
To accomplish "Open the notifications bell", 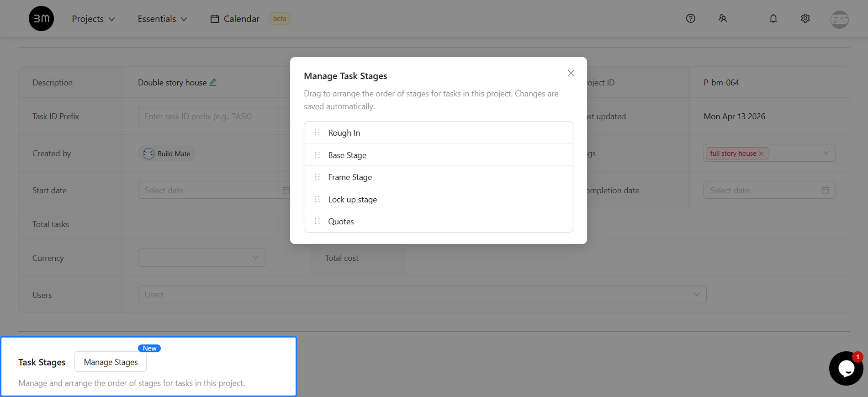I will tap(773, 18).
